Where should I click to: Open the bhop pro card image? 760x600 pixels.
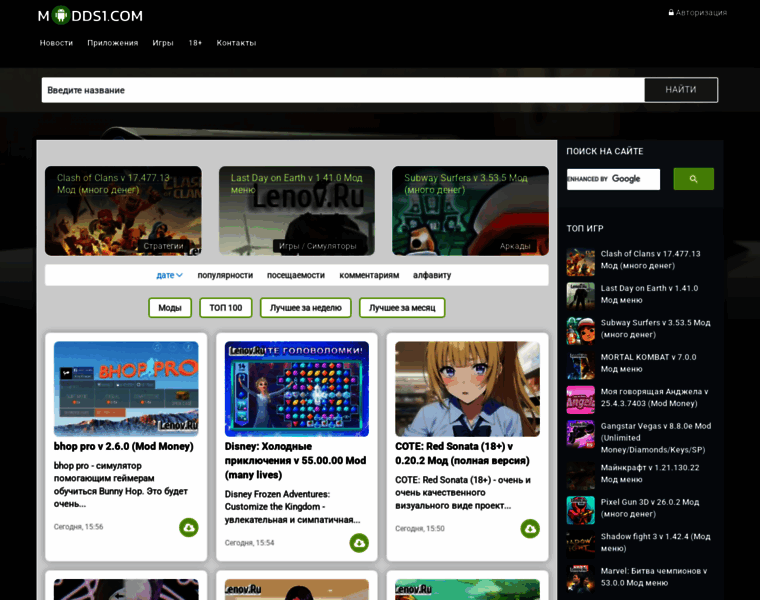pos(126,389)
